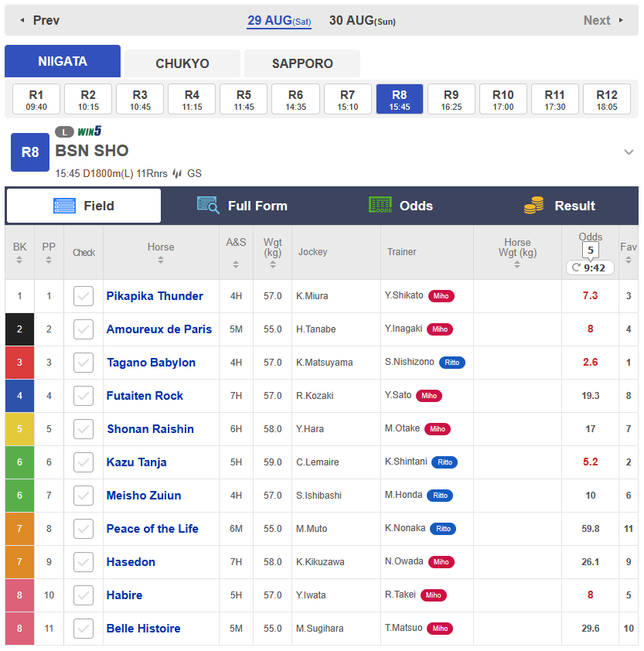Viewport: 644px width, 651px height.
Task: Click the odds refresh 9:42 button
Action: pyautogui.click(x=590, y=268)
